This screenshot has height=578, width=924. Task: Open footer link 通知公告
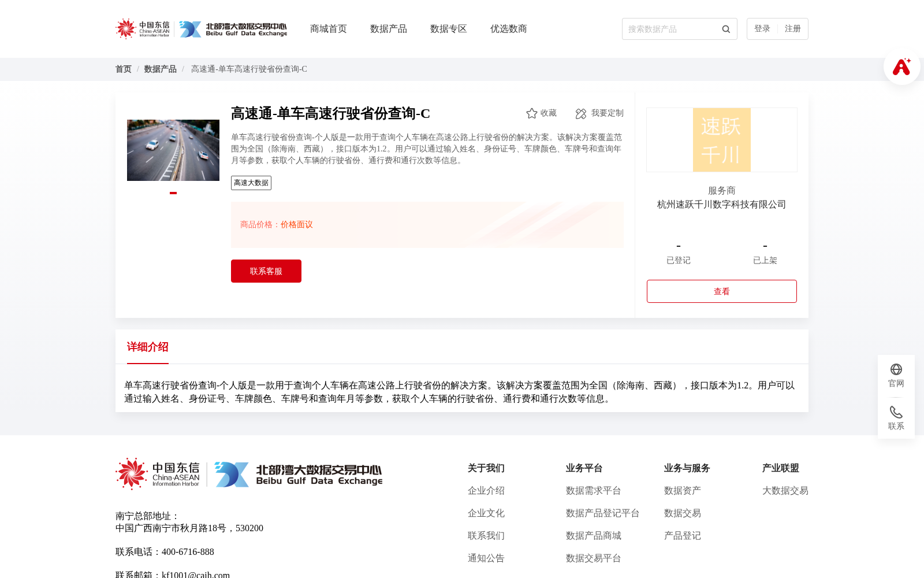click(x=486, y=558)
